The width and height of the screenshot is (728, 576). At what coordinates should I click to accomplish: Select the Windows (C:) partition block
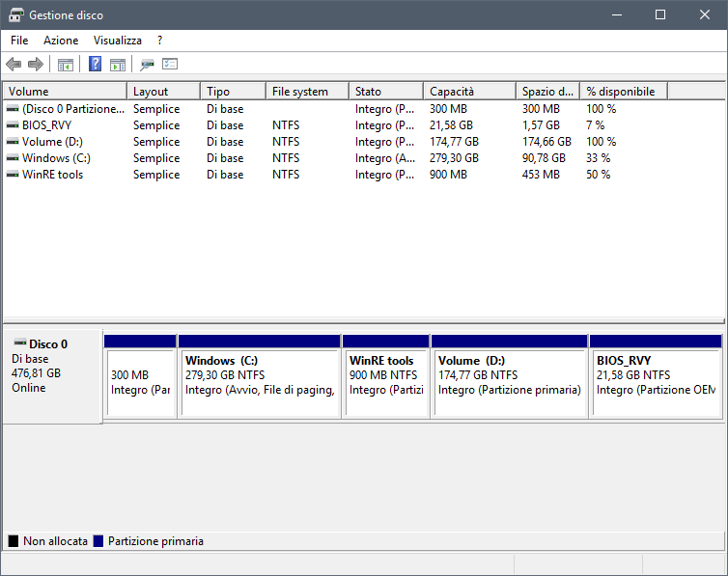260,376
